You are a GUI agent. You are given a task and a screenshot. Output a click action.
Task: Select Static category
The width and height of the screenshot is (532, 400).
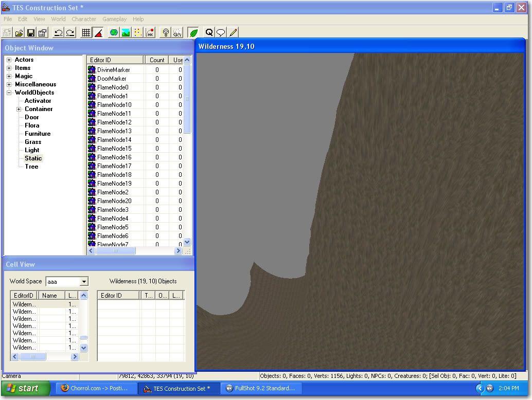33,158
